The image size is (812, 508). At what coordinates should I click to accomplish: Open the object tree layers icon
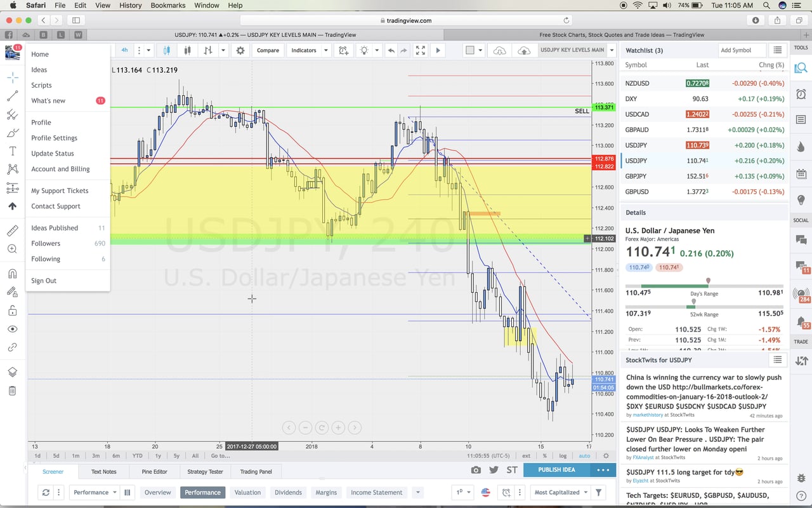(12, 372)
